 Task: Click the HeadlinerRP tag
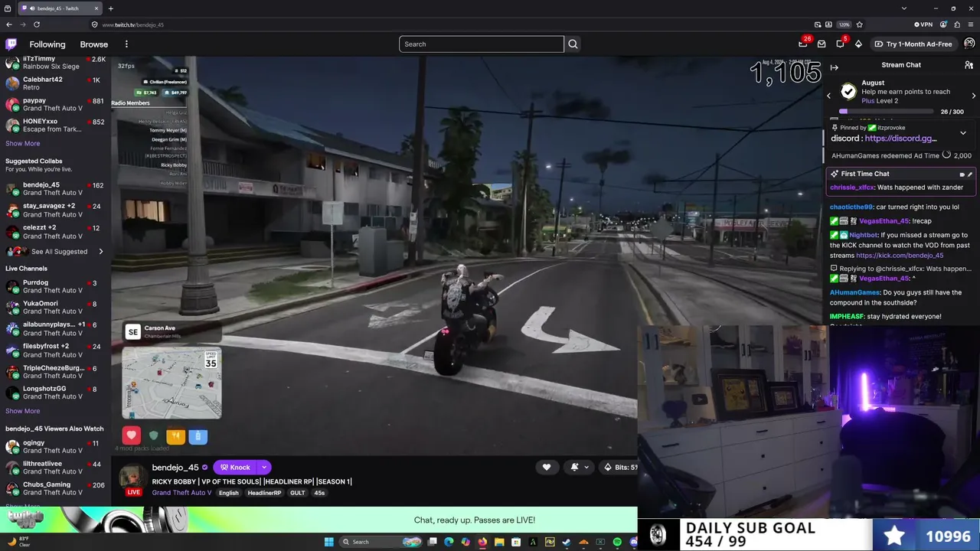(264, 493)
